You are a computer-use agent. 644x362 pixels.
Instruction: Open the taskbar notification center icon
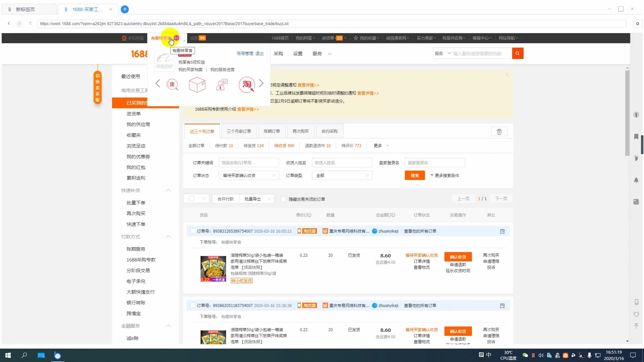tap(633, 355)
